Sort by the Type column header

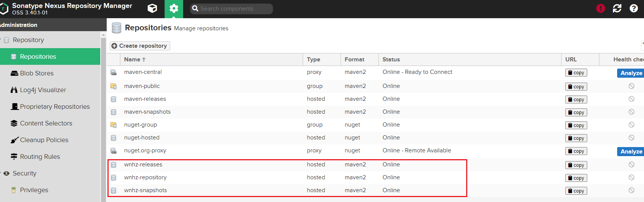[x=322, y=60]
